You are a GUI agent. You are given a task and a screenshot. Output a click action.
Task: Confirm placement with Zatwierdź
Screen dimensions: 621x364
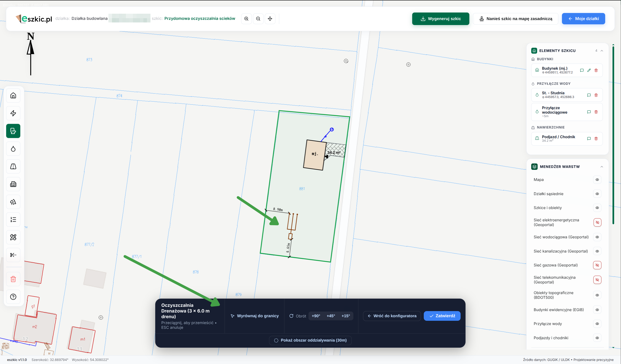click(x=442, y=316)
